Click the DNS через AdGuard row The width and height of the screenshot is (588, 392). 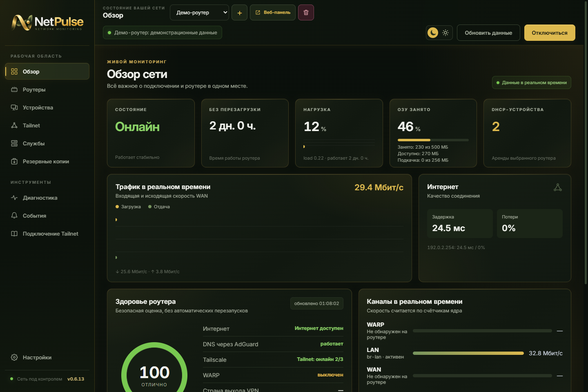coord(273,344)
